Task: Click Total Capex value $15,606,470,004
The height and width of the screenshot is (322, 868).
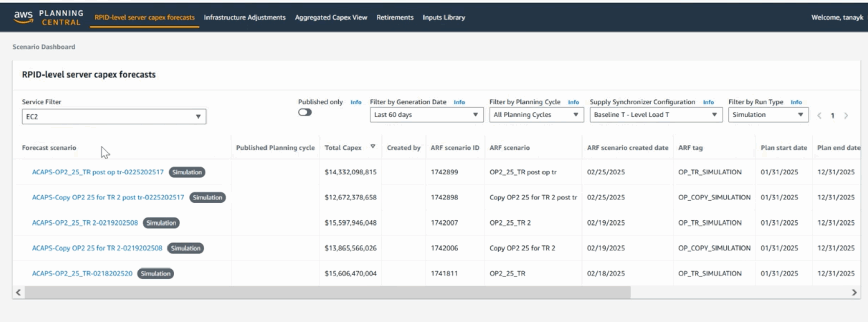Action: point(351,273)
